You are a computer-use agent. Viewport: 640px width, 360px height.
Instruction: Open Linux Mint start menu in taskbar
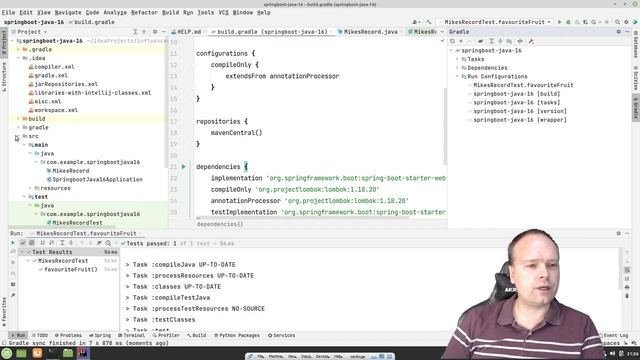point(7,353)
